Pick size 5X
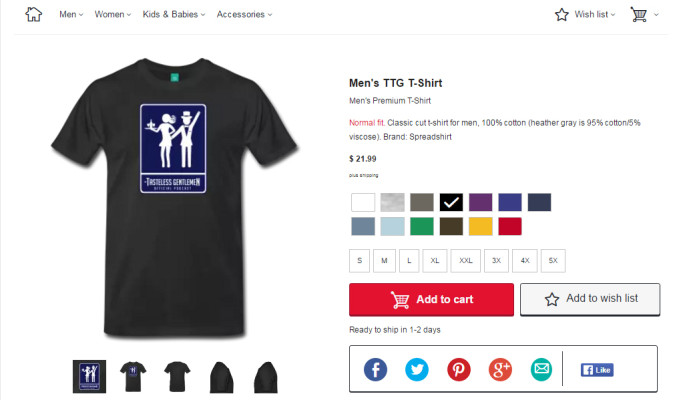Screen dimensions: 681x400 553,261
